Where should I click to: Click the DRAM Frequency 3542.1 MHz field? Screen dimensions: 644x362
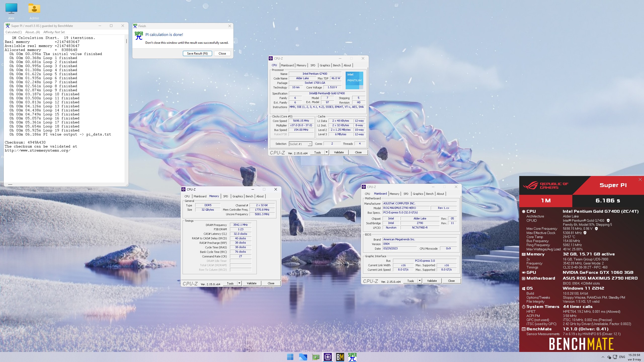pyautogui.click(x=240, y=225)
